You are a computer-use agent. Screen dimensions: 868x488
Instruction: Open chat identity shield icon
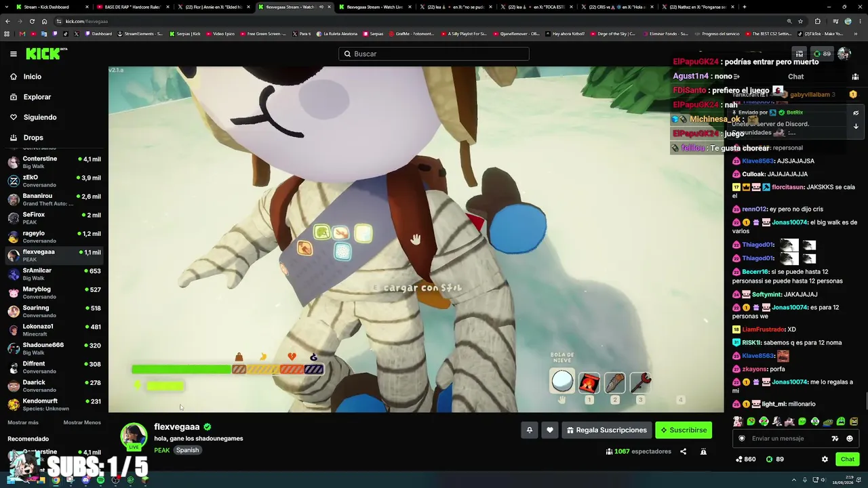(742, 439)
